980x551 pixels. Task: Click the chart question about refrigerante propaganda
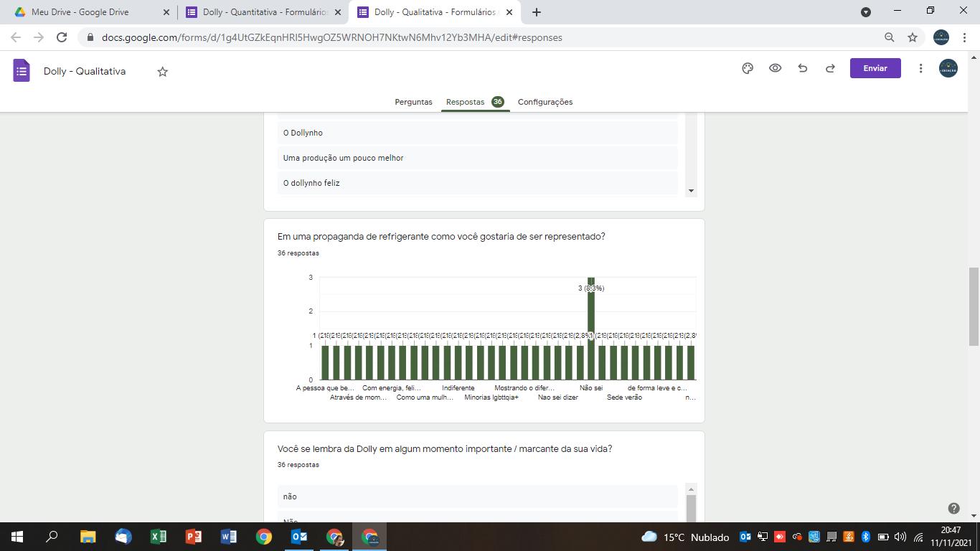point(441,237)
